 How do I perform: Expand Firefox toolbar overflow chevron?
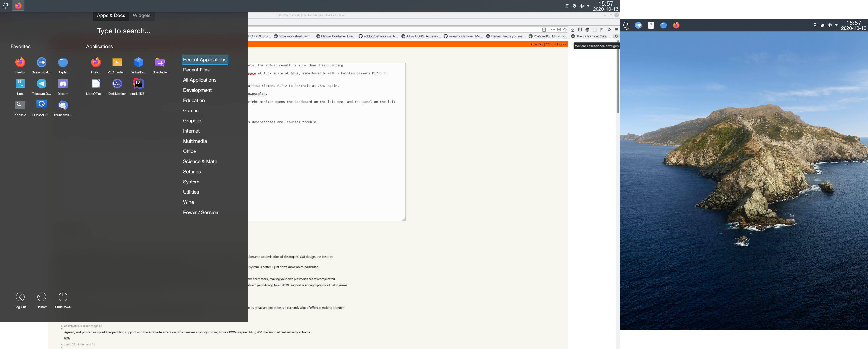point(609,30)
